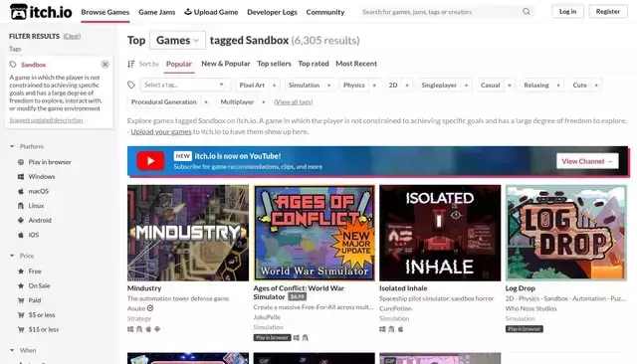The height and width of the screenshot is (364, 637).
Task: Open Community in the top navigation
Action: 325,12
